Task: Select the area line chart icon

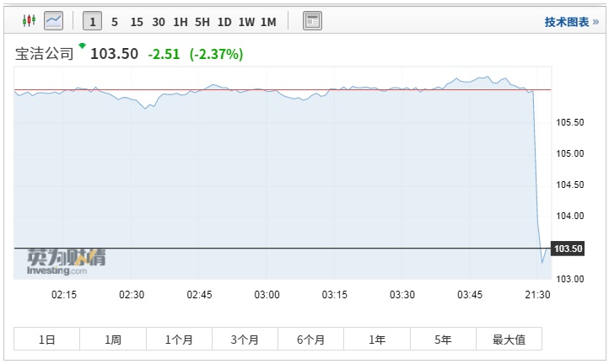Action: (x=53, y=21)
